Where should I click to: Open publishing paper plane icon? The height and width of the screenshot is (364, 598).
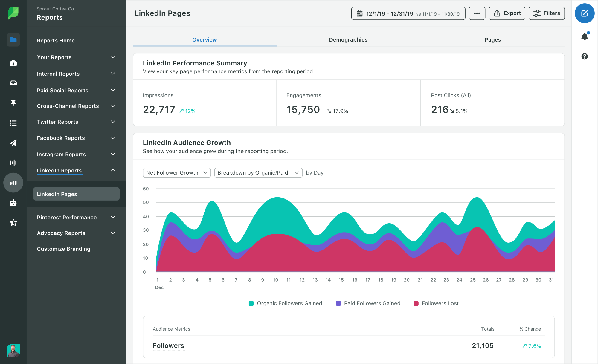13,143
